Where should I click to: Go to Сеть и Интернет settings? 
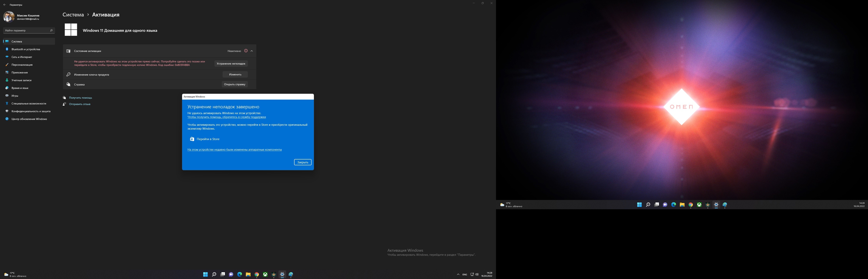coord(29,57)
